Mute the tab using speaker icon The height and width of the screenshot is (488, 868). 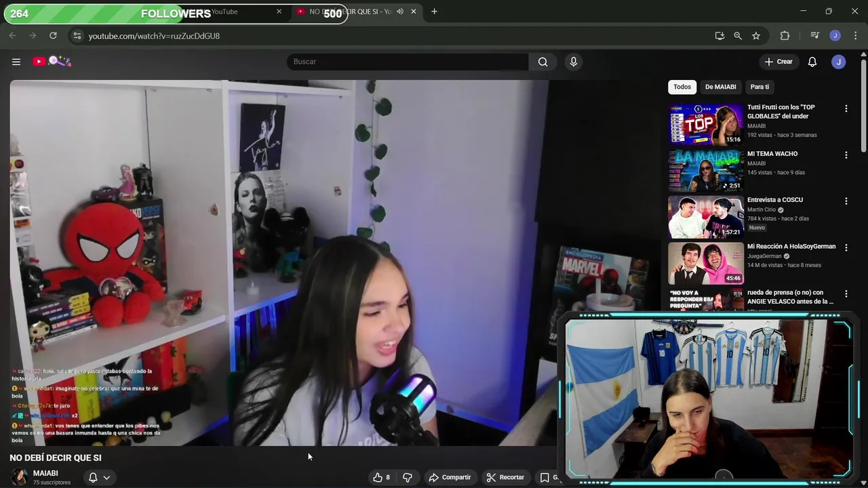click(399, 12)
